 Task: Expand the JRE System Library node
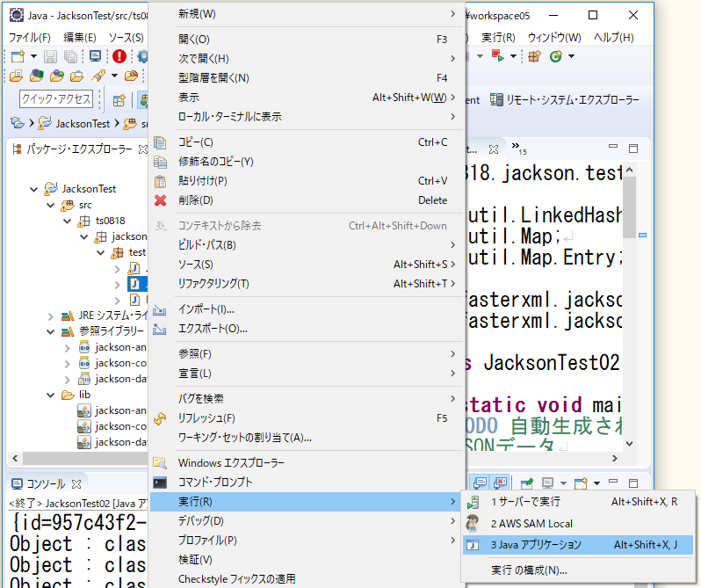click(51, 316)
